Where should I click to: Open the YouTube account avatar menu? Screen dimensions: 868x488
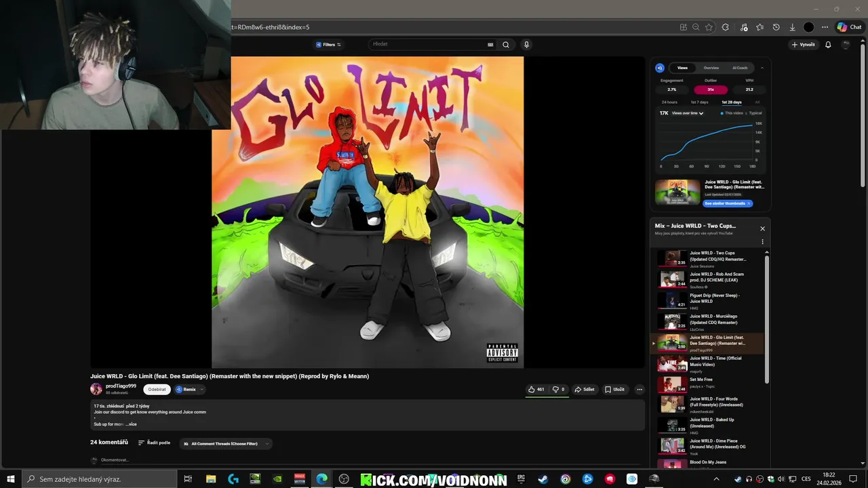[846, 45]
